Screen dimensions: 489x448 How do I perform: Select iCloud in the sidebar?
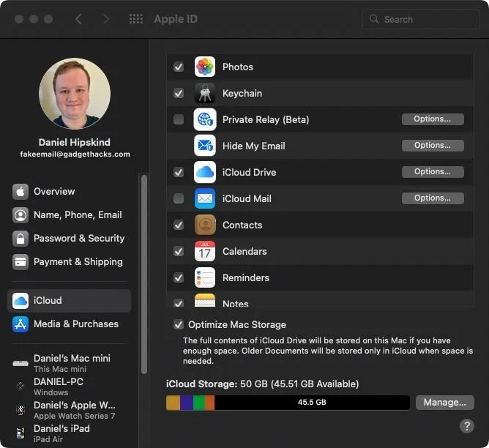tap(70, 301)
